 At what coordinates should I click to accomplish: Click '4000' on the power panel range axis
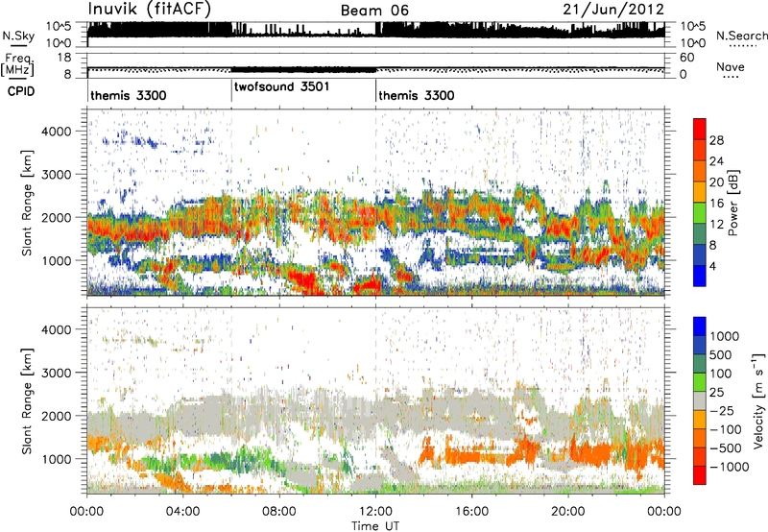(x=57, y=132)
